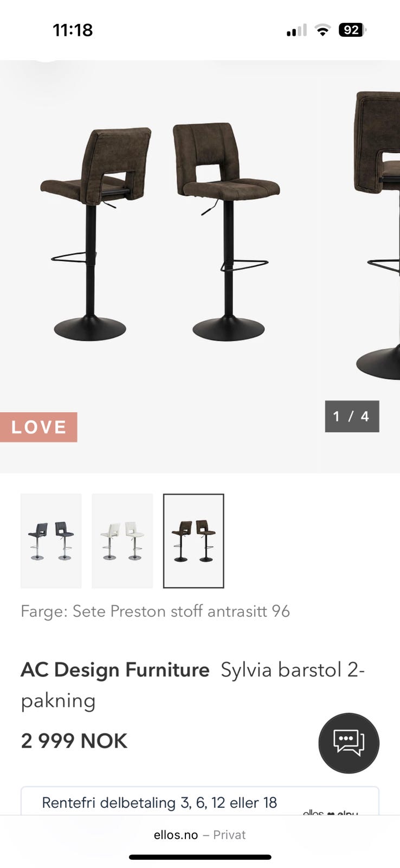Tap the 2 999 NOK price
400x868 pixels.
click(x=74, y=741)
